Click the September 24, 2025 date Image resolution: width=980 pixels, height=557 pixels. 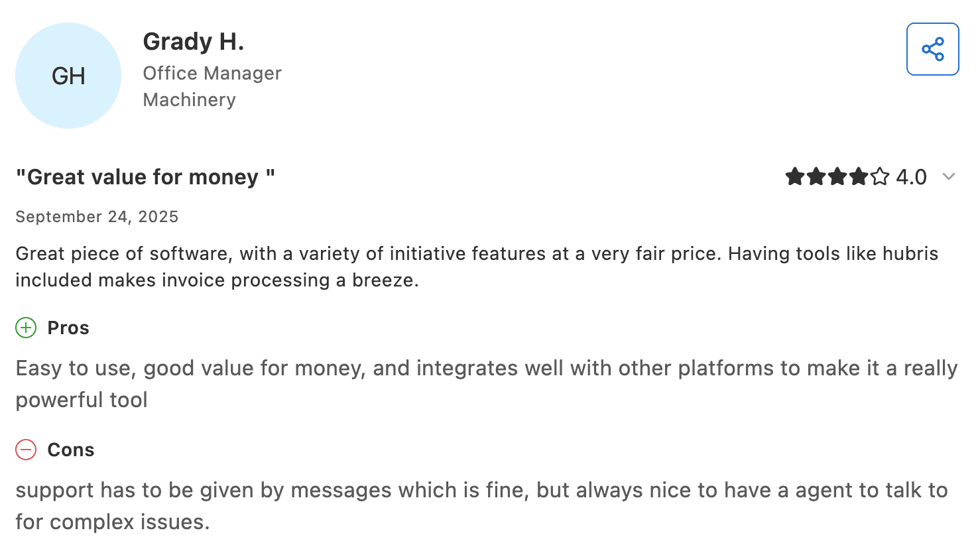pyautogui.click(x=97, y=217)
